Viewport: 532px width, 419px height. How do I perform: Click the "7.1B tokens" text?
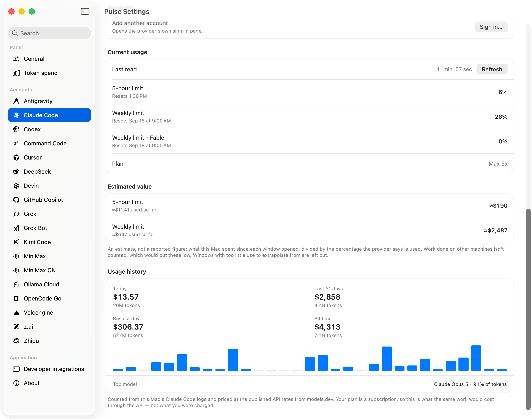(328, 335)
